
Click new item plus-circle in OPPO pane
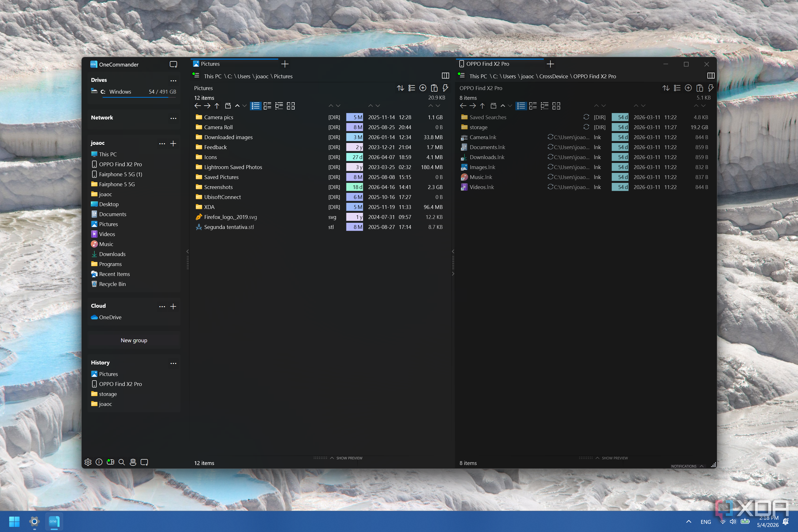(x=689, y=88)
